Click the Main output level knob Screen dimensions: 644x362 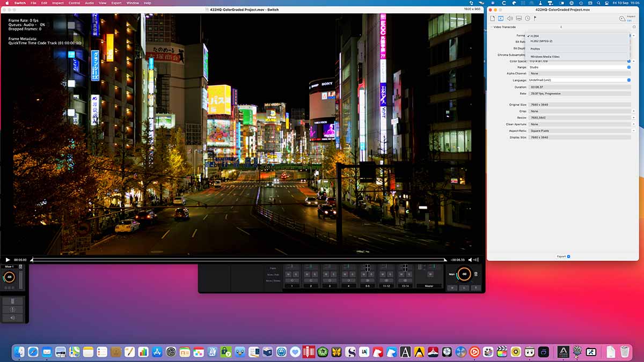coord(464,274)
